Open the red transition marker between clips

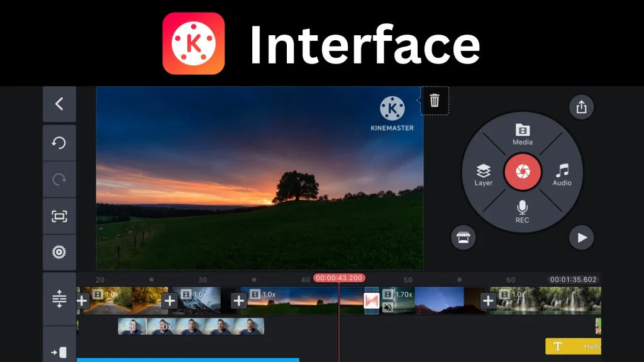click(x=371, y=301)
